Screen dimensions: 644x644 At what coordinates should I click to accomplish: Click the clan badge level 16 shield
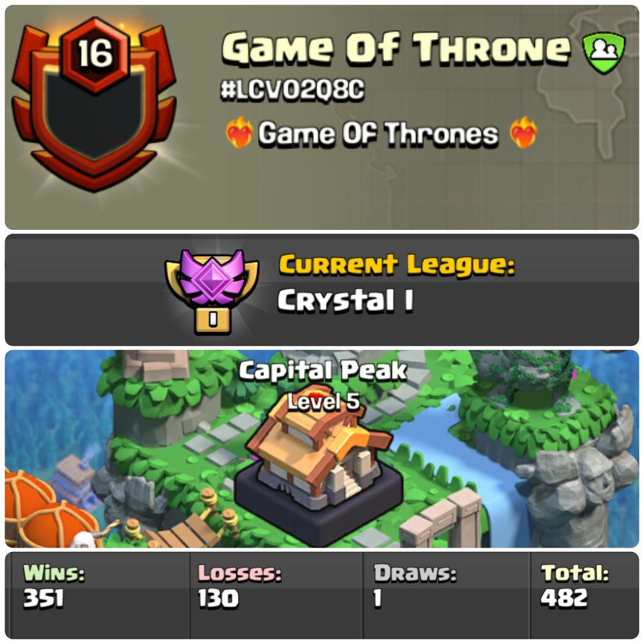95,105
